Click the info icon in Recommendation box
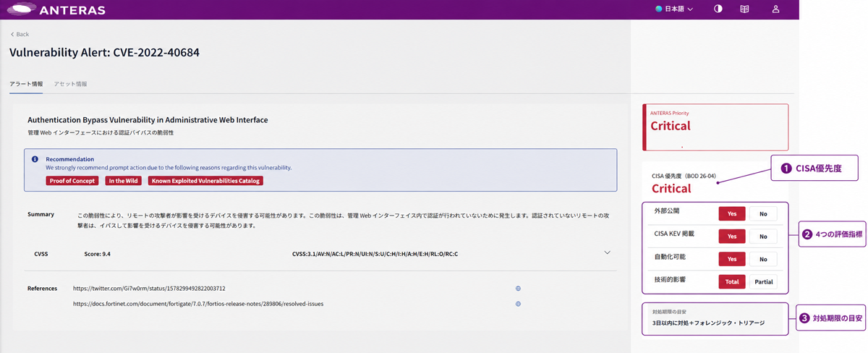The width and height of the screenshot is (868, 353). (x=35, y=159)
